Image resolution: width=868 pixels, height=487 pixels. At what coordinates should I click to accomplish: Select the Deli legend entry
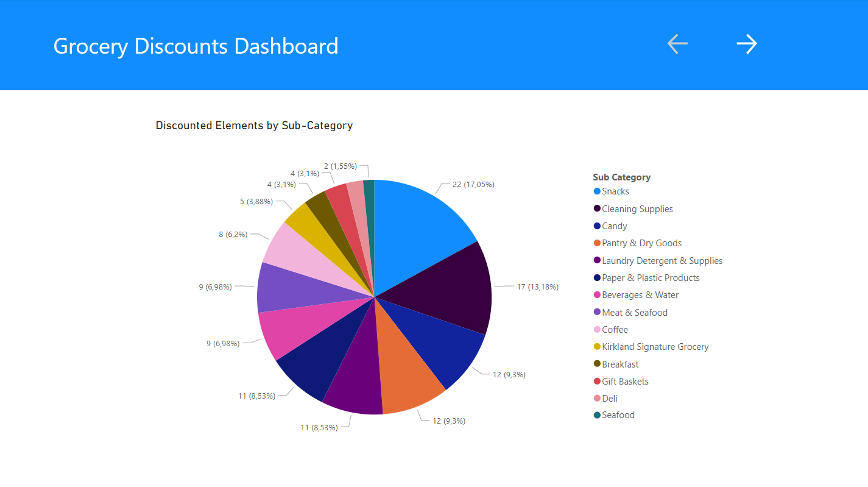point(609,399)
